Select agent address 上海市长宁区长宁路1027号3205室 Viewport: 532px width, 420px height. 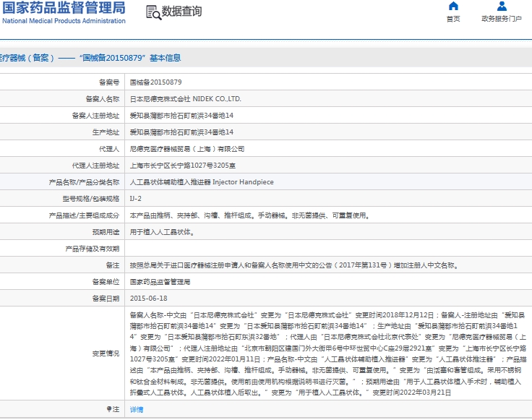tap(183, 166)
